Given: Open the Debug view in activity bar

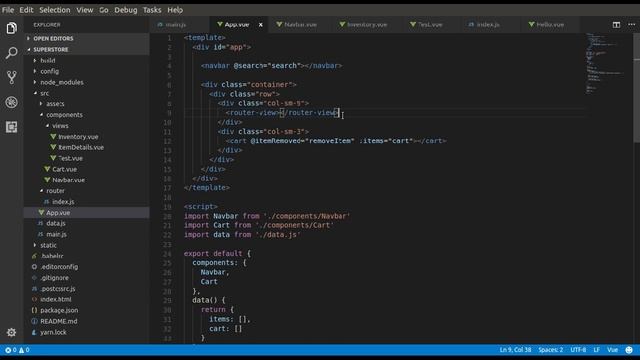Looking at the screenshot, I should click(x=11, y=102).
